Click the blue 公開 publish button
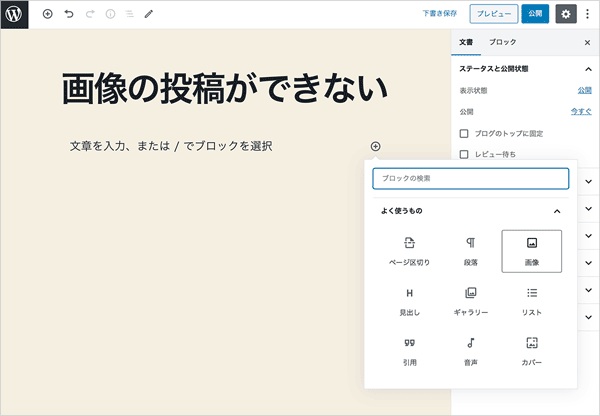 click(x=535, y=14)
